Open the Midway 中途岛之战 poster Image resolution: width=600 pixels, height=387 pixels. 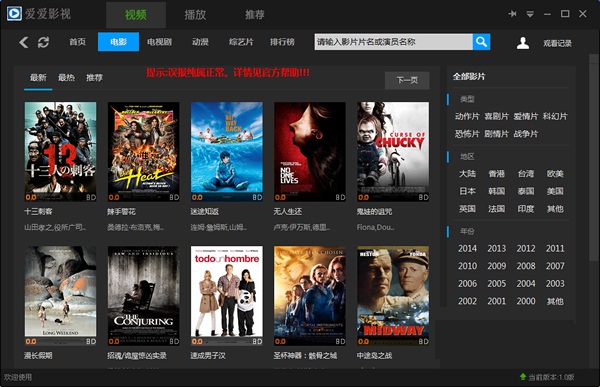tap(393, 296)
